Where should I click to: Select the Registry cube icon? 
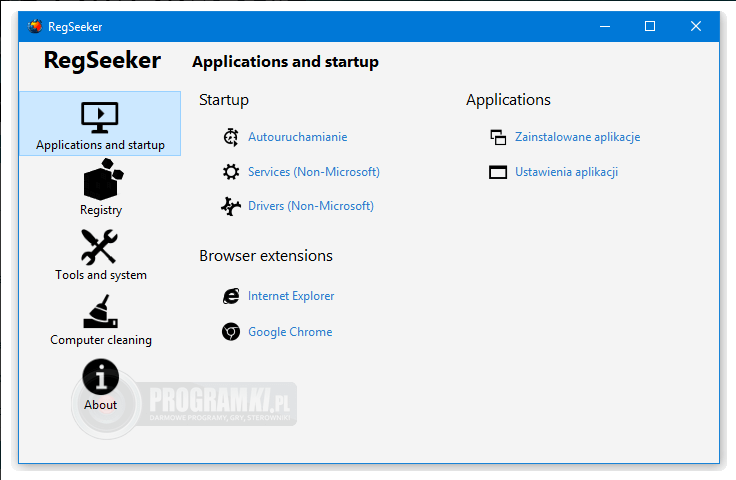(x=103, y=179)
